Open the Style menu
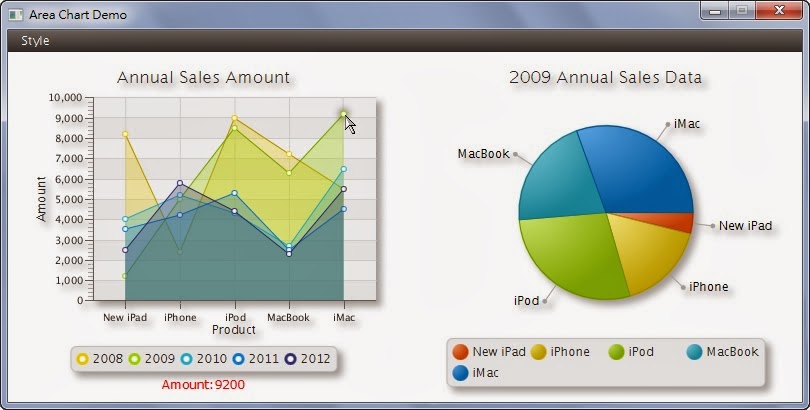The height and width of the screenshot is (410, 810). pyautogui.click(x=35, y=41)
